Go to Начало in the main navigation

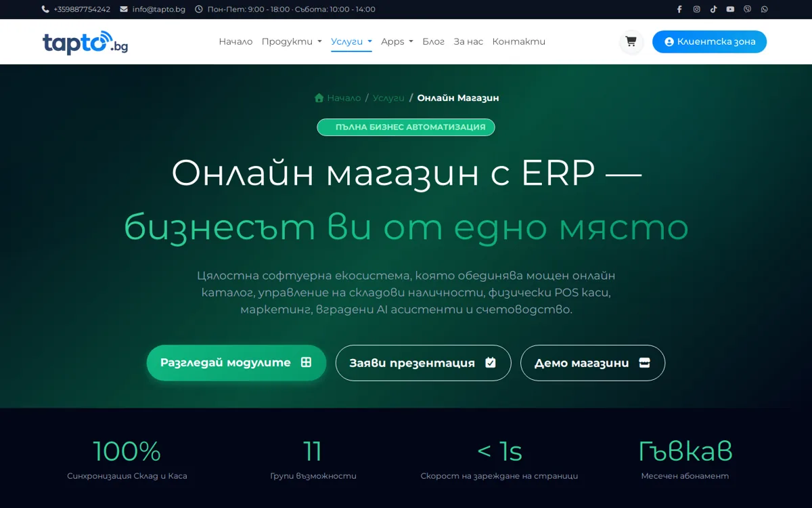235,41
